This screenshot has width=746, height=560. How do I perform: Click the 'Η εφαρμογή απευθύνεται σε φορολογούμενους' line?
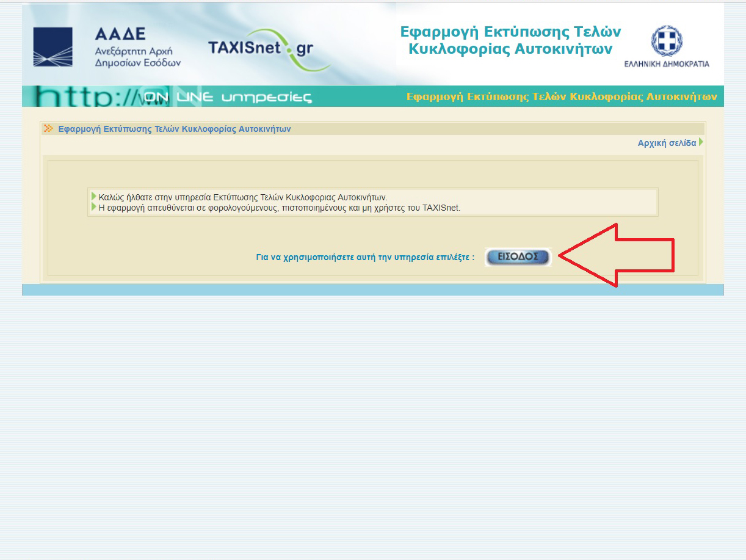click(279, 208)
